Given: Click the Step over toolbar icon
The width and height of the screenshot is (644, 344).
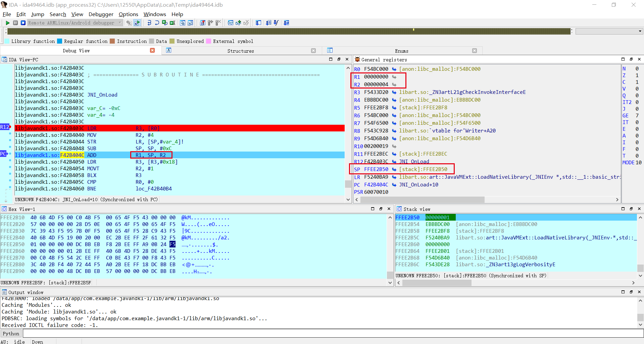Looking at the screenshot, I should pos(157,23).
